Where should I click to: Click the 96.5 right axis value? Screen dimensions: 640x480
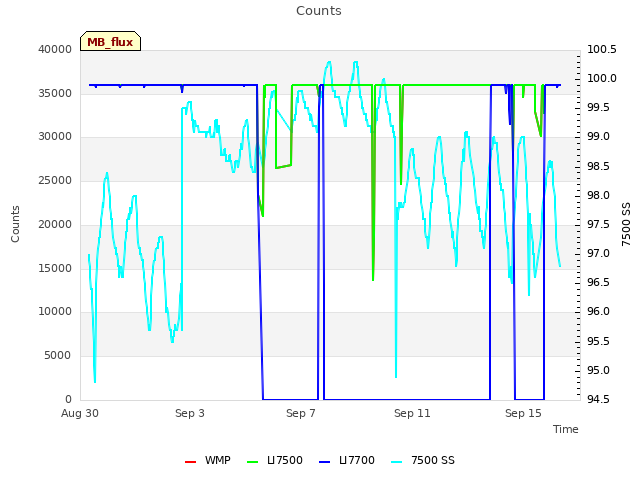(x=598, y=282)
